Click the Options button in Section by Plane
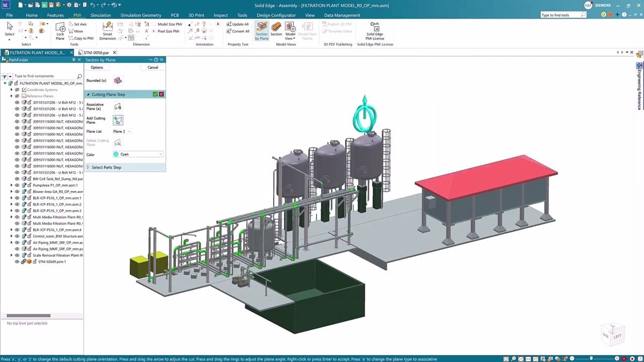The height and width of the screenshot is (362, 644). [97, 67]
